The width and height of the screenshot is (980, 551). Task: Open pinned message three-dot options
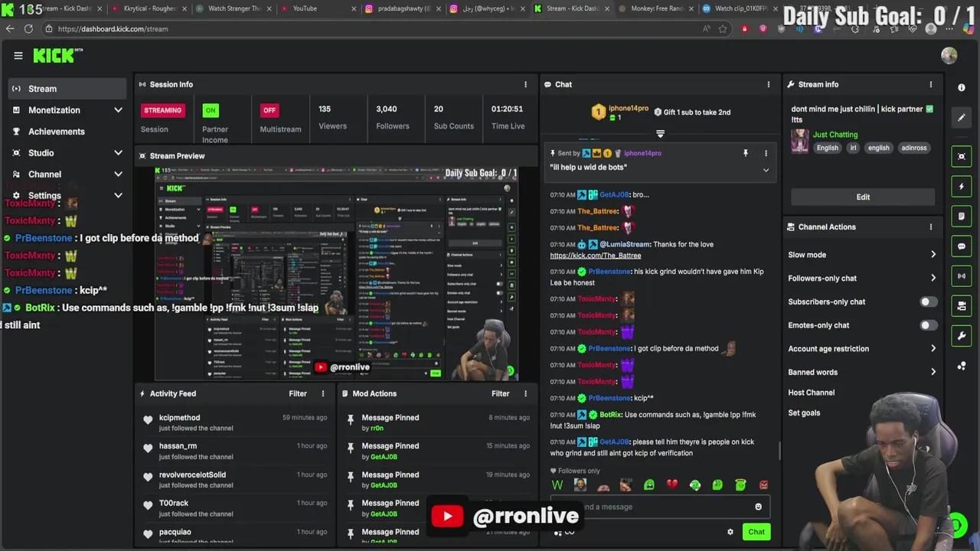[x=766, y=153]
